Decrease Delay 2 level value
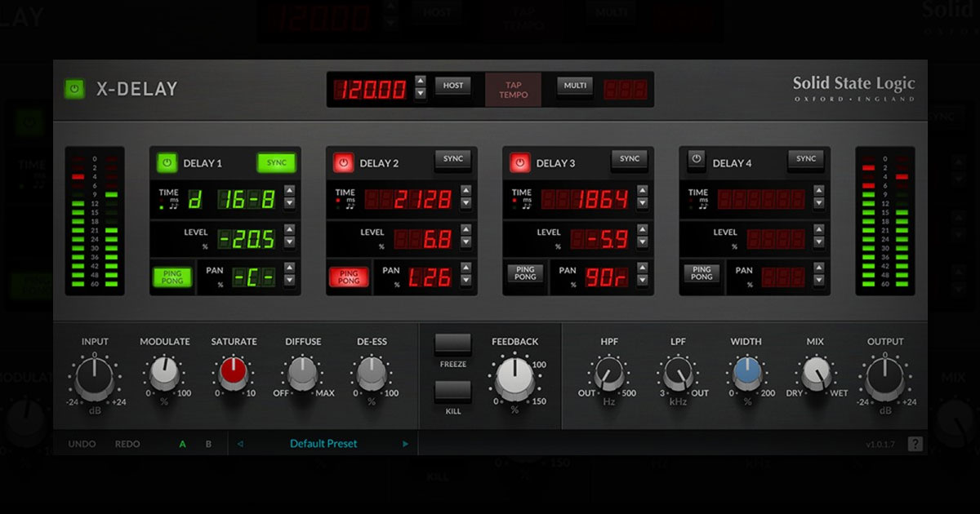Screen dimensions: 980x514 [465, 243]
